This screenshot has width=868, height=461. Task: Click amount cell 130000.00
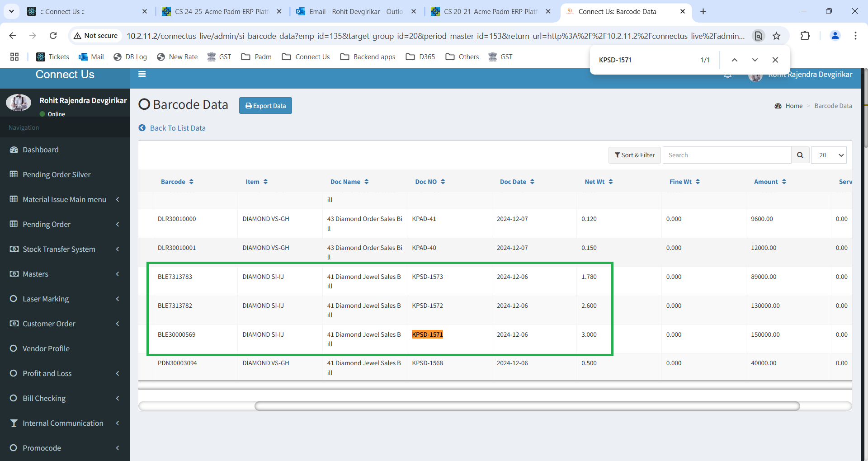(x=765, y=306)
